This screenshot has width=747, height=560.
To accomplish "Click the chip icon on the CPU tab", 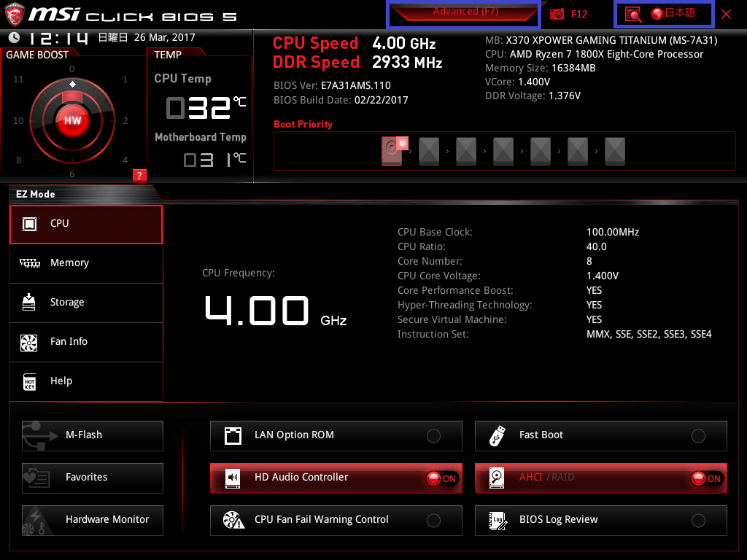I will tap(29, 224).
